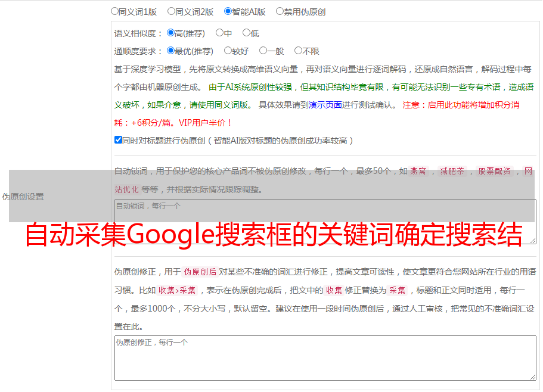The height and width of the screenshot is (392, 543).
Task: Toggle the 同时对标题进行伪原创 checkbox
Action: coord(118,140)
